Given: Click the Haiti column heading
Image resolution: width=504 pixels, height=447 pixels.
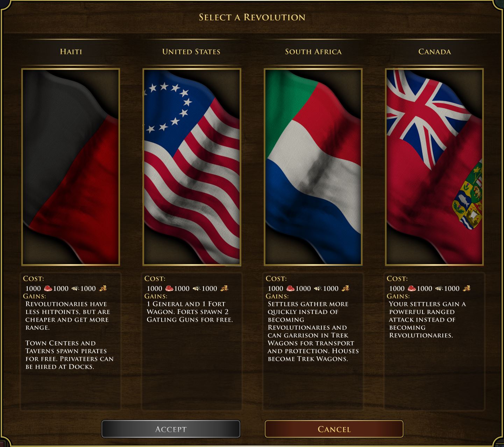Looking at the screenshot, I should tap(71, 52).
